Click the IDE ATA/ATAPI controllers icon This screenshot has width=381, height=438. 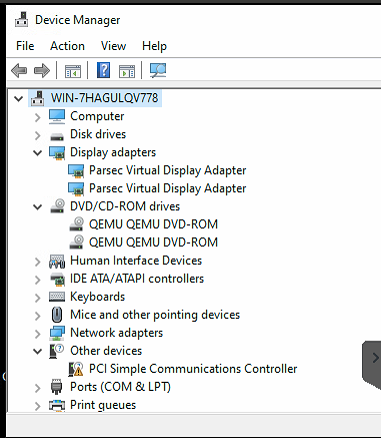point(57,279)
